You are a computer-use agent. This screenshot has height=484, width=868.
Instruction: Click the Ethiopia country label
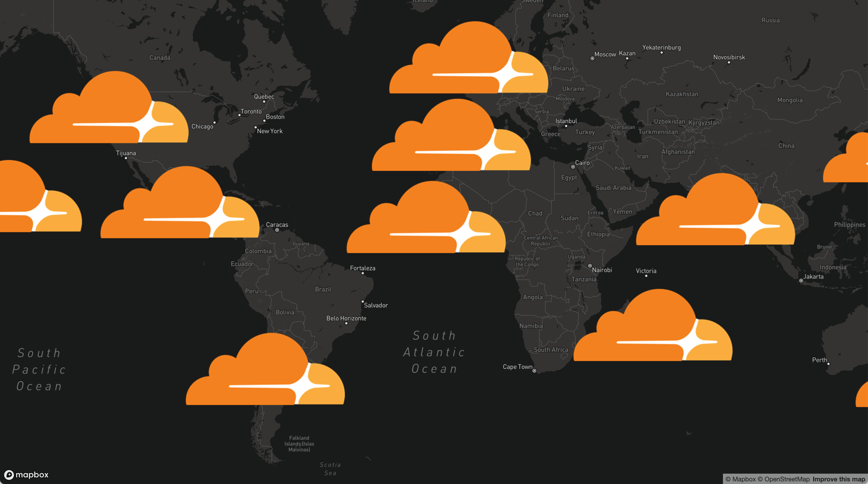coord(599,234)
